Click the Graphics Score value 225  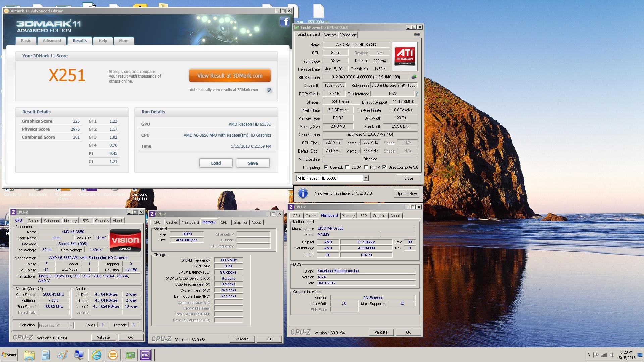click(x=76, y=121)
